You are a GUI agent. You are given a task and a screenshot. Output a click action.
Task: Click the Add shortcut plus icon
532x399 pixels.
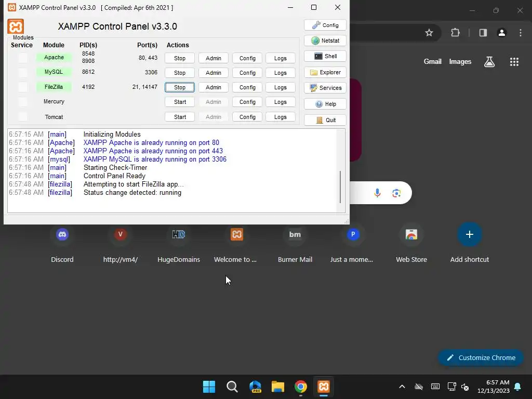pyautogui.click(x=470, y=234)
